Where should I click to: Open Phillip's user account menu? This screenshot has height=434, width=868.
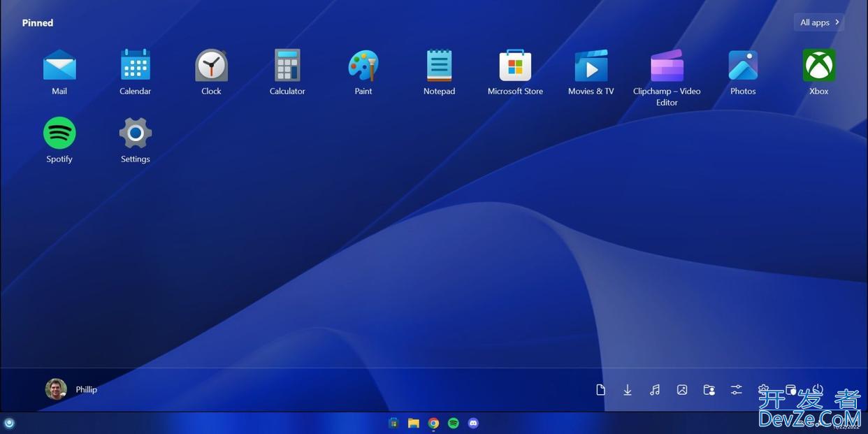[71, 389]
